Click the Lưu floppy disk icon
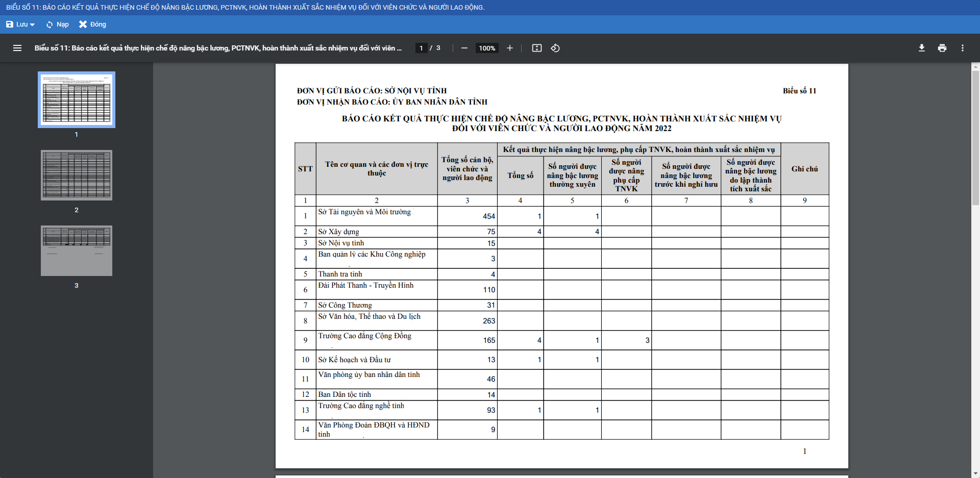980x478 pixels. 10,24
